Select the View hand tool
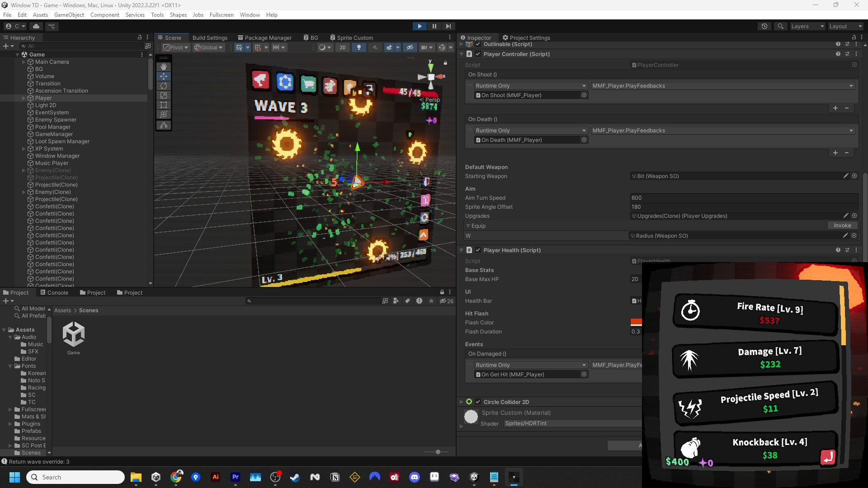 164,67
